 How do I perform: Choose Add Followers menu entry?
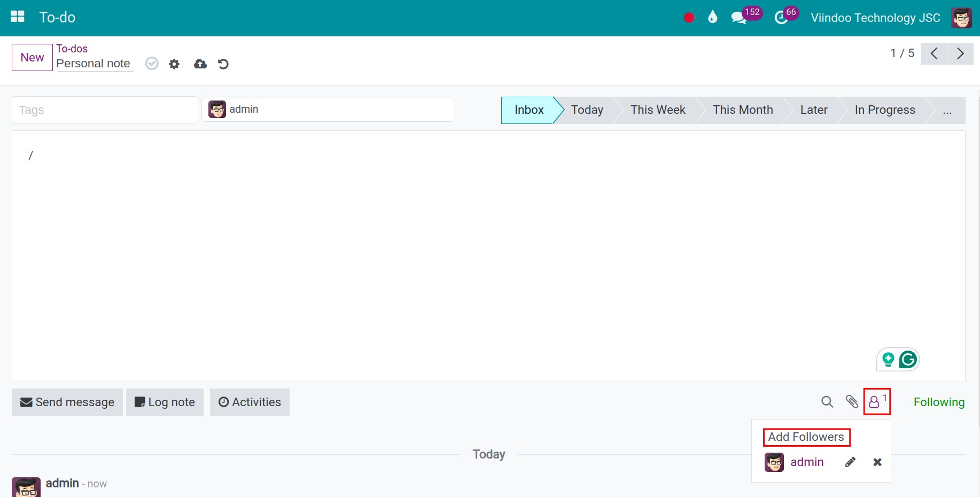[x=806, y=437]
